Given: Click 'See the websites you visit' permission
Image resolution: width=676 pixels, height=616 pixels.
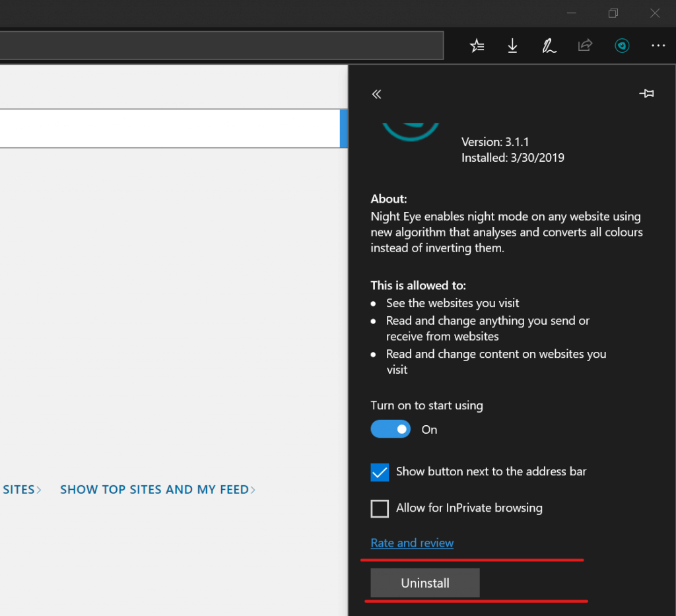Looking at the screenshot, I should tap(452, 303).
